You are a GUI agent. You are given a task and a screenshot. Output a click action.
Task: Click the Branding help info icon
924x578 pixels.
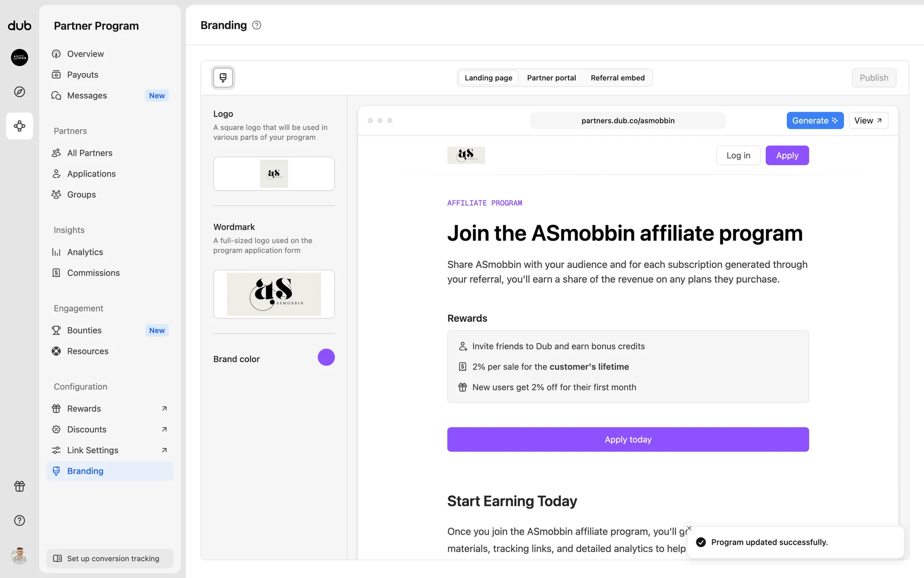tap(257, 26)
